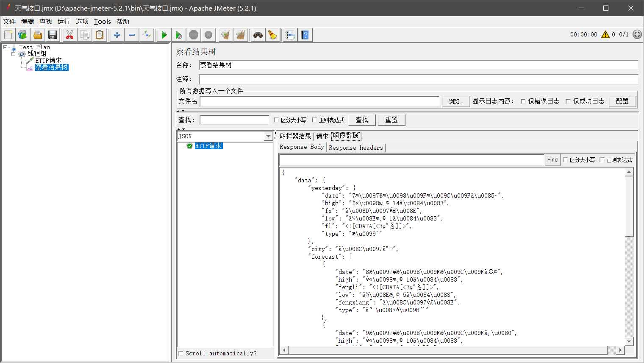The image size is (644, 363).
Task: Select the 响应数据 tab
Action: (x=346, y=136)
